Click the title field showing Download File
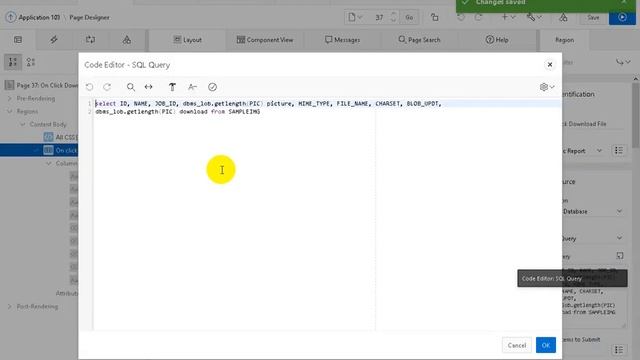Image resolution: width=640 pixels, height=360 pixels. (593, 124)
